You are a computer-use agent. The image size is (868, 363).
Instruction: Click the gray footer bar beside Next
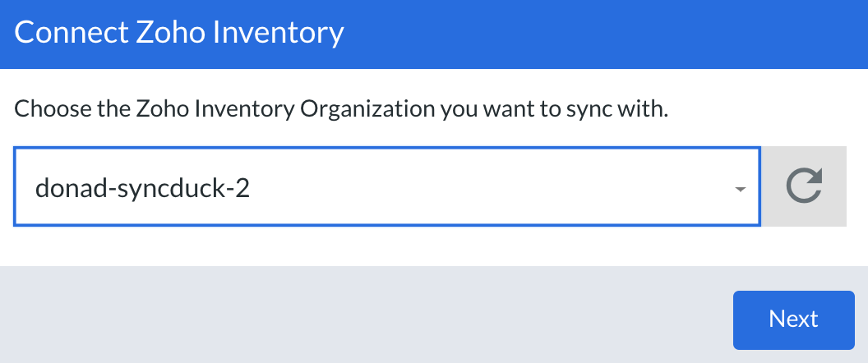[365, 315]
